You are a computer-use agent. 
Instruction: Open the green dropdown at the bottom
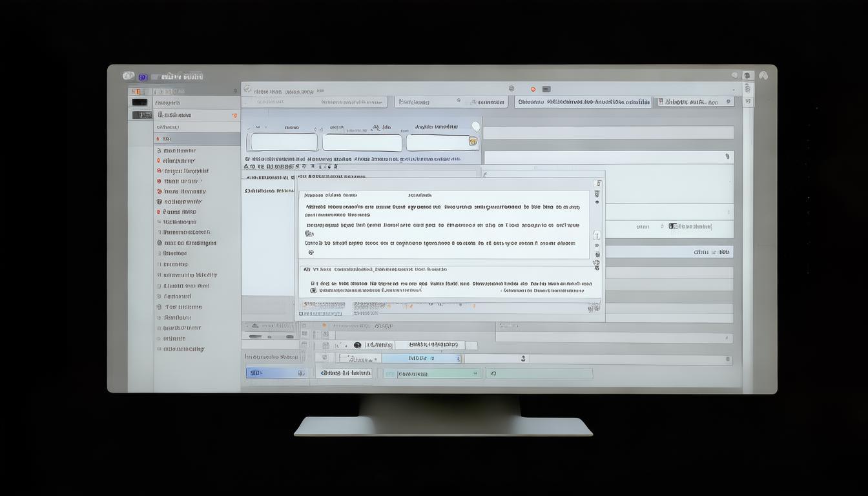tap(431, 373)
